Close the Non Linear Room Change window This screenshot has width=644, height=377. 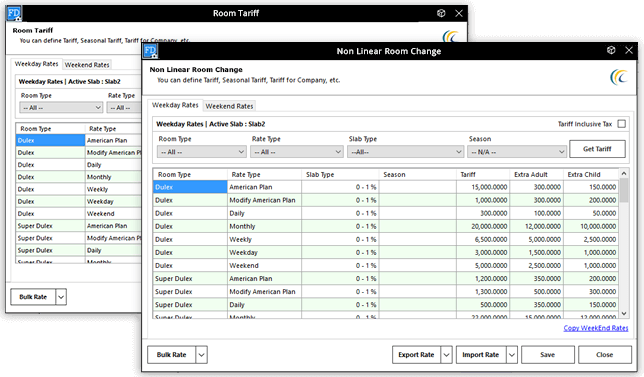point(629,50)
